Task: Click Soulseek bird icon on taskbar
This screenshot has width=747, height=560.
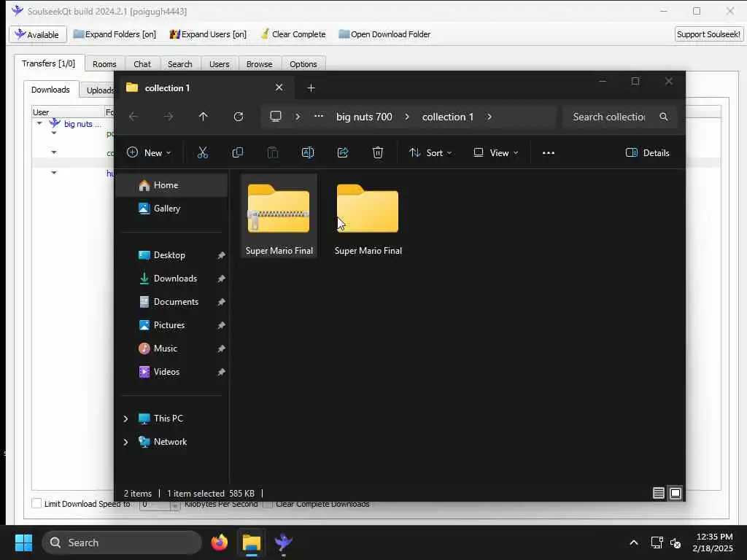Action: [x=284, y=542]
